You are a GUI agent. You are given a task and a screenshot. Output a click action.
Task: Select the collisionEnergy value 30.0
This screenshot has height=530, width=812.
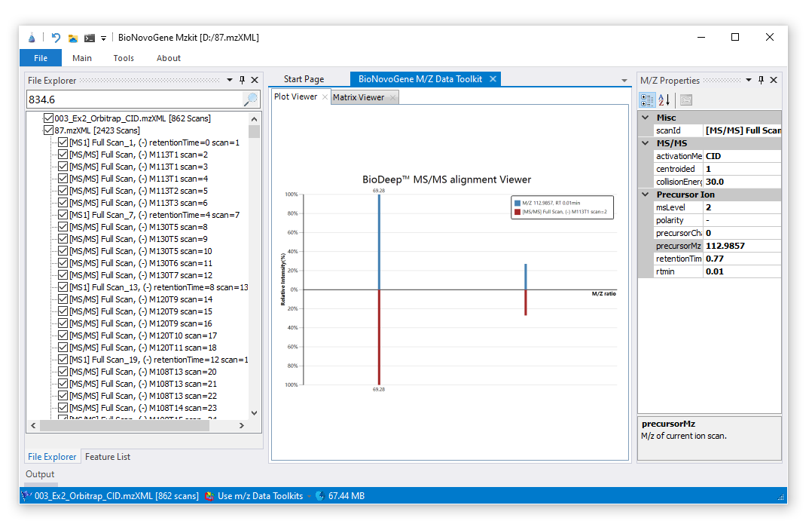(x=742, y=182)
